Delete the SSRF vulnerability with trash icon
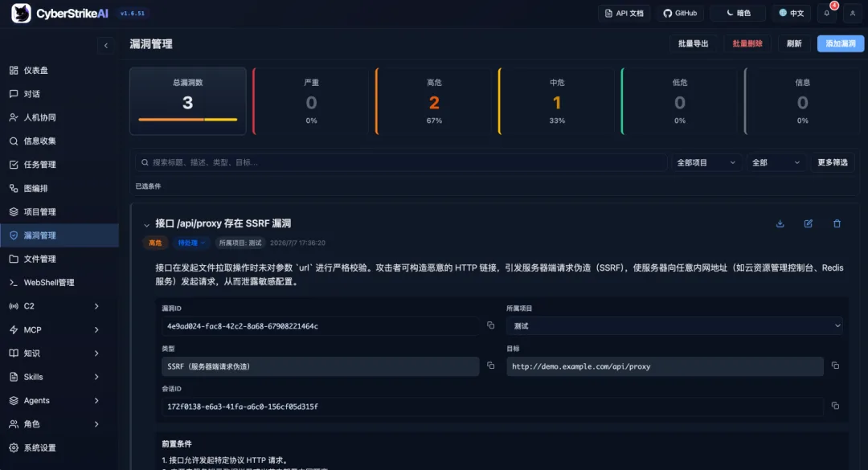This screenshot has height=470, width=868. coord(837,223)
